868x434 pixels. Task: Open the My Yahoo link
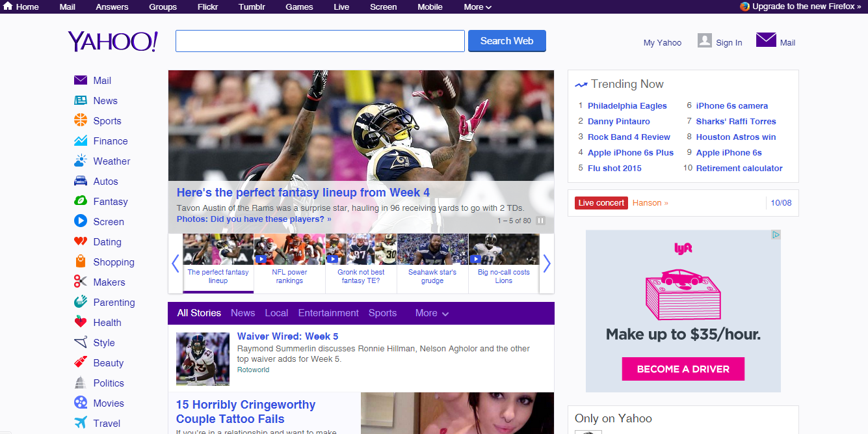pos(663,43)
